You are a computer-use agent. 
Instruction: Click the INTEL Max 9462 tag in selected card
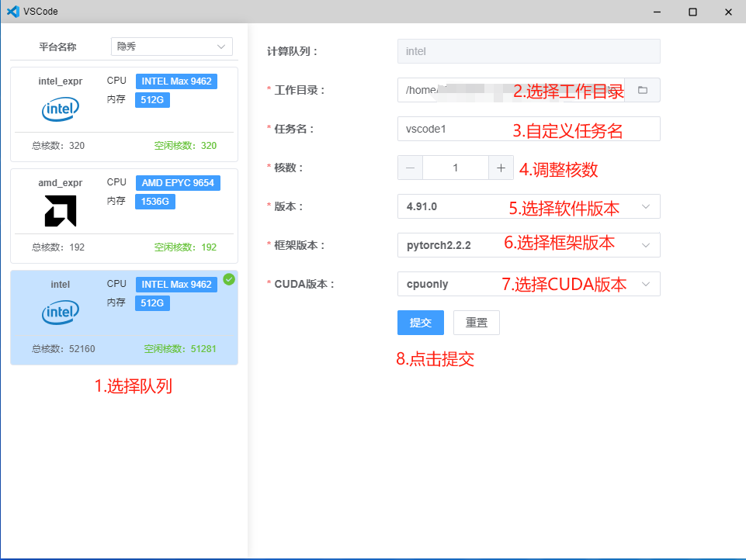point(176,285)
